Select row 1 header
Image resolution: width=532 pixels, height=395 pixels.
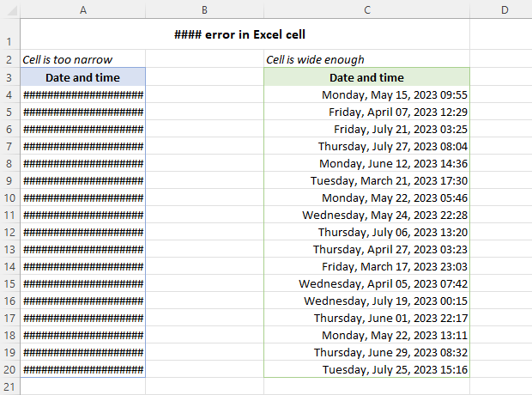[9, 34]
